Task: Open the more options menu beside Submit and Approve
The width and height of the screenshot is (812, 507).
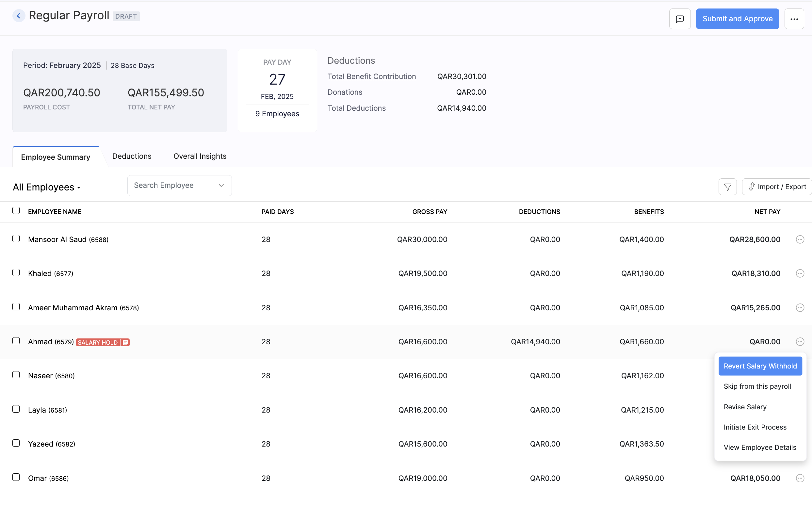Action: coord(795,18)
